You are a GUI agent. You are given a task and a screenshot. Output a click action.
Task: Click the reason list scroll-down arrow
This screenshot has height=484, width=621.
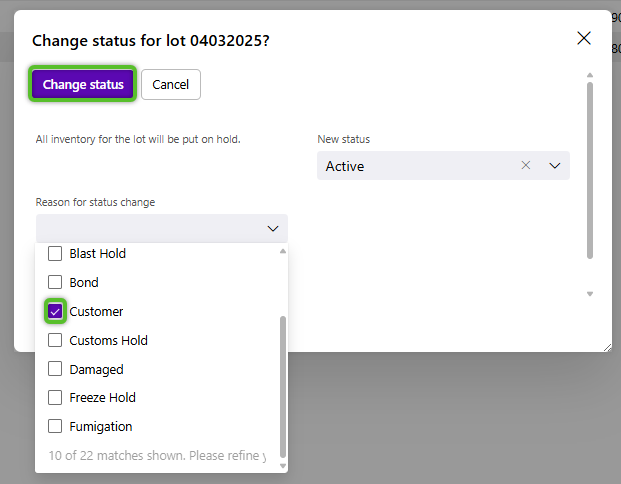(x=282, y=465)
